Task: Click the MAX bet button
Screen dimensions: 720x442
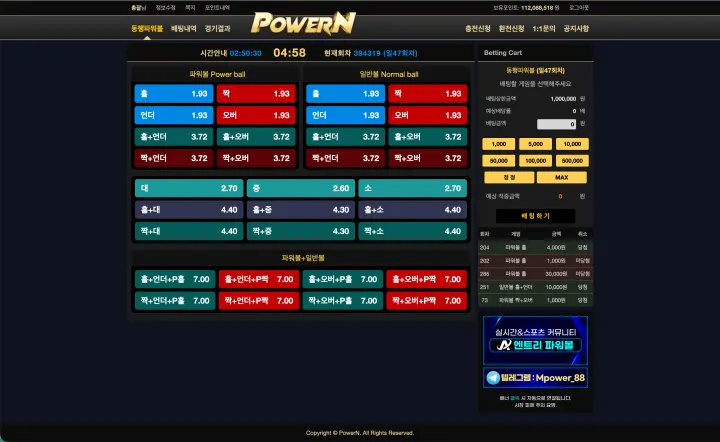Action: (x=562, y=177)
